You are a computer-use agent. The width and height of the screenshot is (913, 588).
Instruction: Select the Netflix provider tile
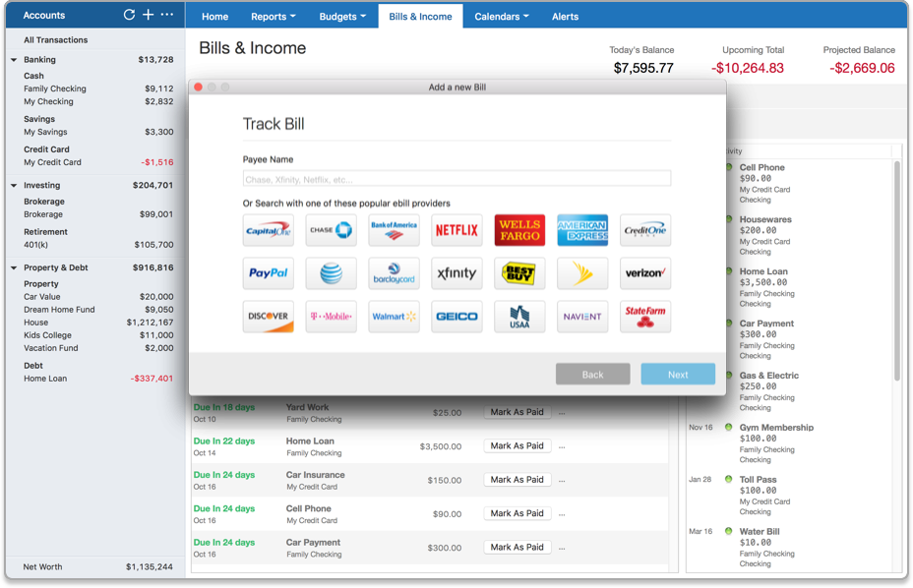click(457, 230)
